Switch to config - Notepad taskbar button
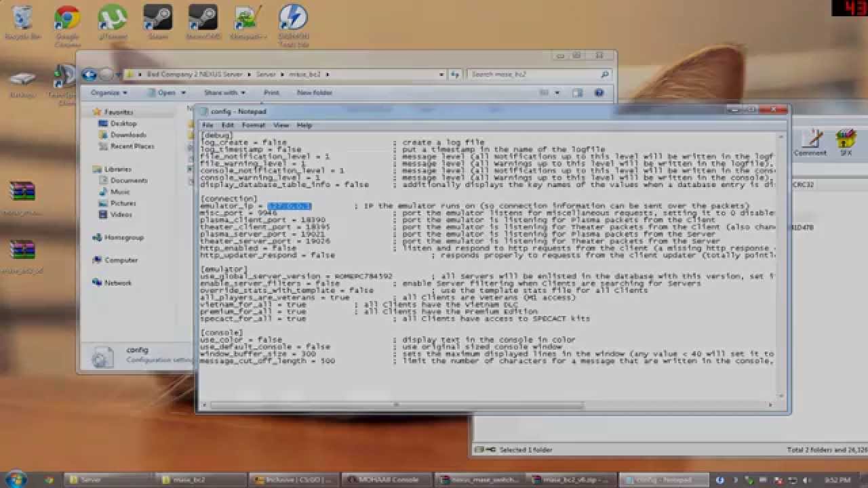 click(x=665, y=480)
